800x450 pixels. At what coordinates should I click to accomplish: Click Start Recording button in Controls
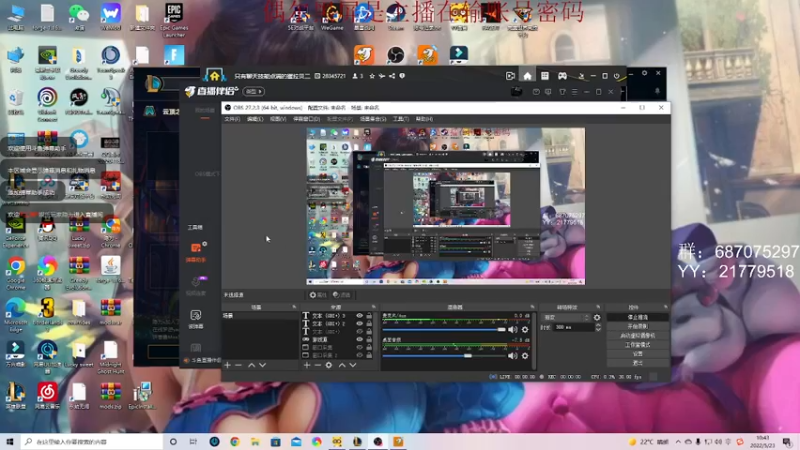[637, 327]
